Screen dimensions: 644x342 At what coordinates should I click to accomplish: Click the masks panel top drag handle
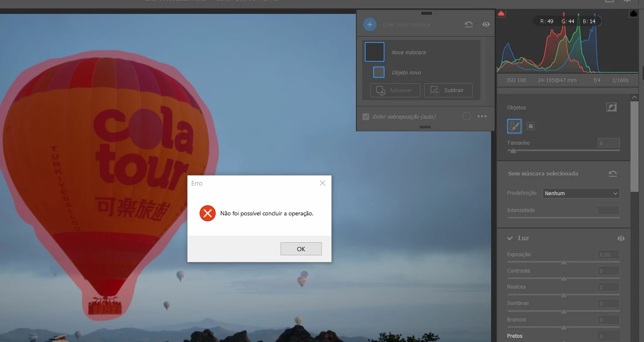(x=426, y=13)
